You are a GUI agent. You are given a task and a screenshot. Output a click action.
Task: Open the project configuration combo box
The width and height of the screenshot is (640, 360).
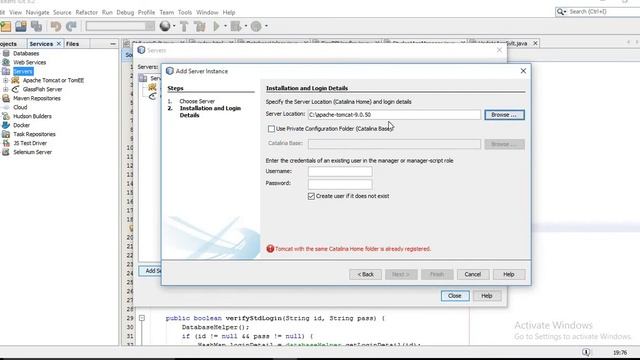click(120, 27)
